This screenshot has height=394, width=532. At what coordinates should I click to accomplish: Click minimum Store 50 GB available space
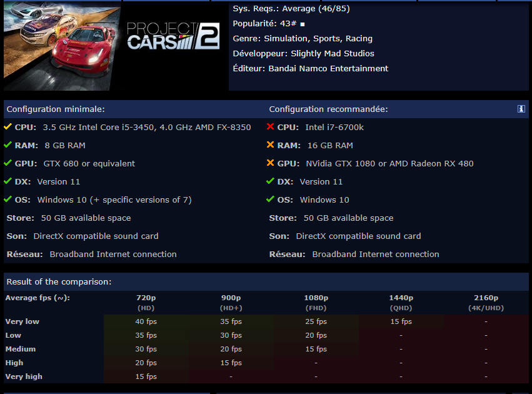69,218
